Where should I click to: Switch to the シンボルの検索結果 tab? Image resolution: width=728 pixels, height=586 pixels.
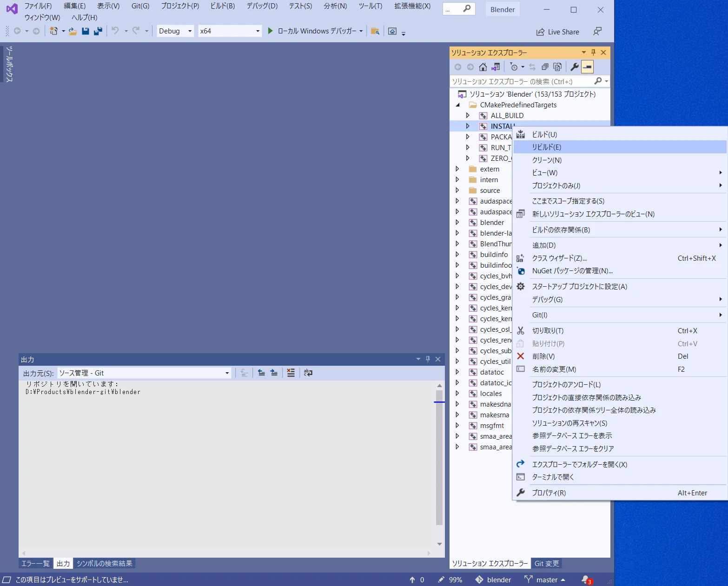105,564
